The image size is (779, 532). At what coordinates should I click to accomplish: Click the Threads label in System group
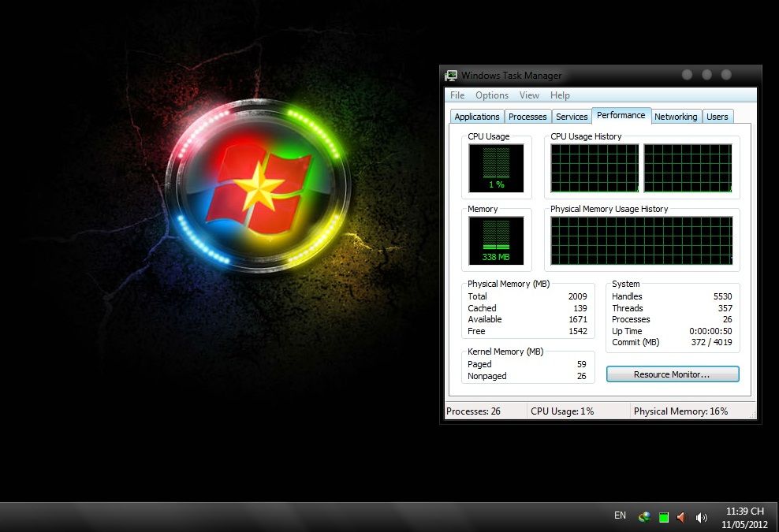pos(628,308)
